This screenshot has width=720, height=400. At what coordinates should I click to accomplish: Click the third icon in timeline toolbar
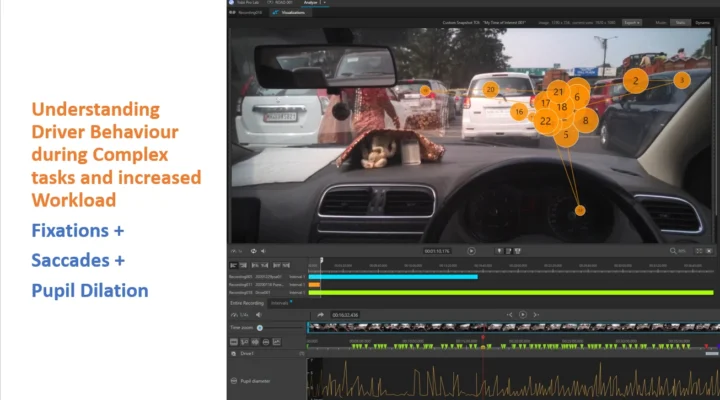click(255, 265)
